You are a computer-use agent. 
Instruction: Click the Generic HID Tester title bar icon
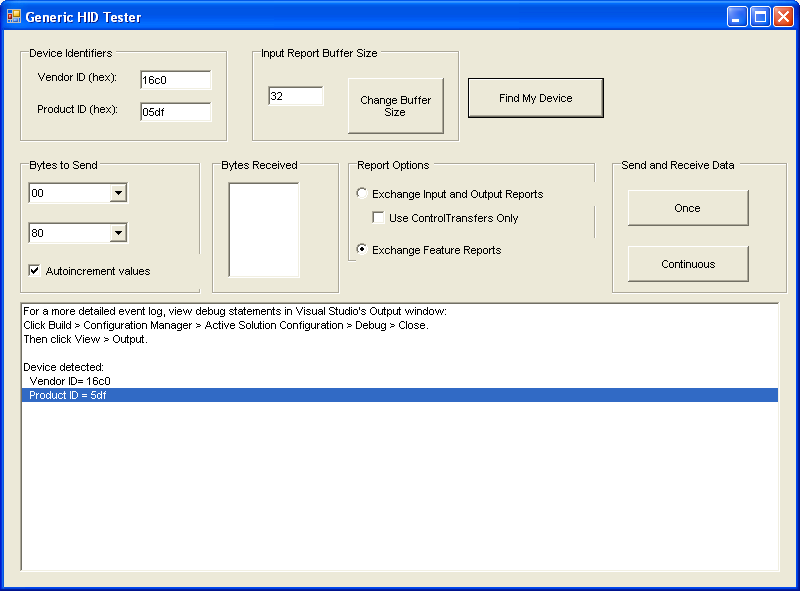tap(14, 17)
